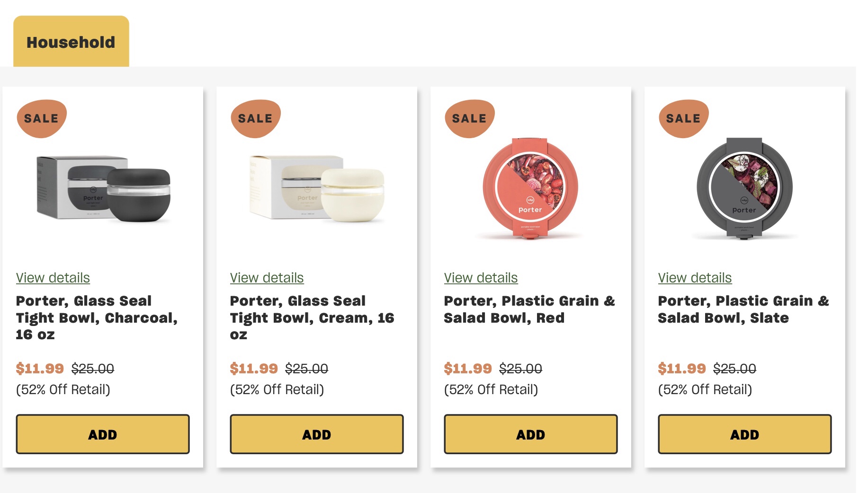View details for the Cream bowl
The width and height of the screenshot is (868, 493).
[x=267, y=278]
